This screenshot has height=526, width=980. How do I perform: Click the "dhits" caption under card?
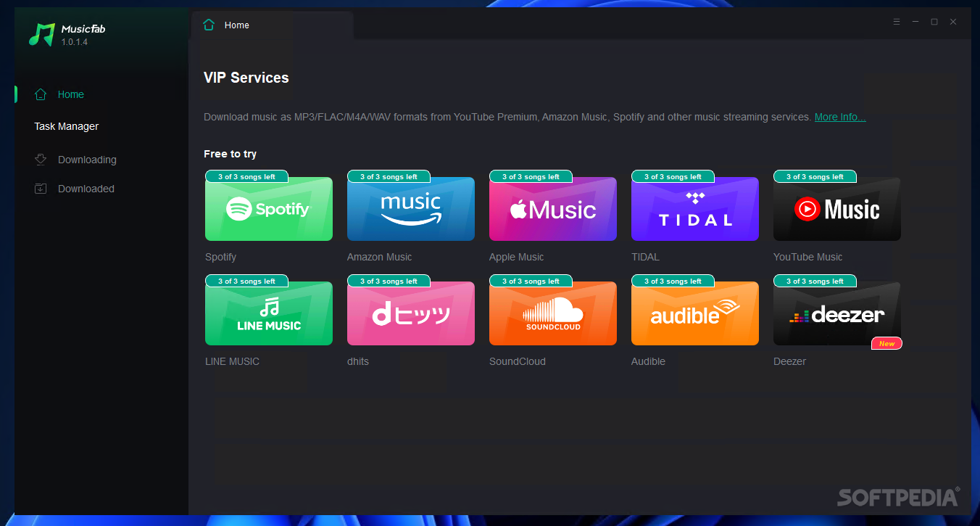(x=358, y=361)
